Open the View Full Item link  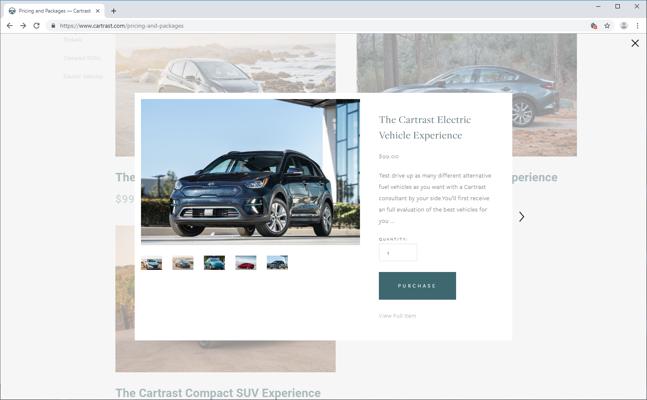point(397,316)
